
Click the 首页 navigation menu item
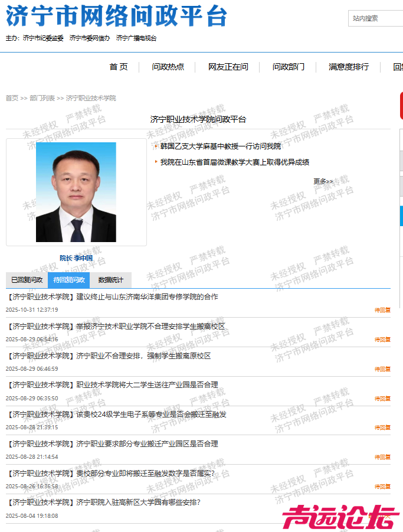(118, 67)
